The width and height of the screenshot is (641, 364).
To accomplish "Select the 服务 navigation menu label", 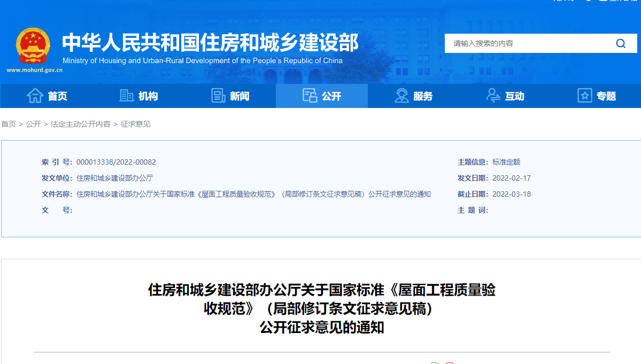I will pyautogui.click(x=423, y=96).
